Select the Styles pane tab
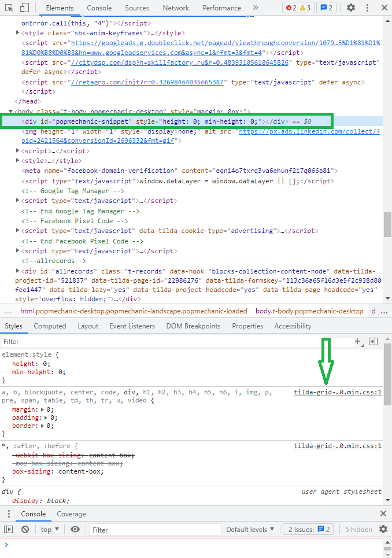Image resolution: width=392 pixels, height=558 pixels. point(13,326)
